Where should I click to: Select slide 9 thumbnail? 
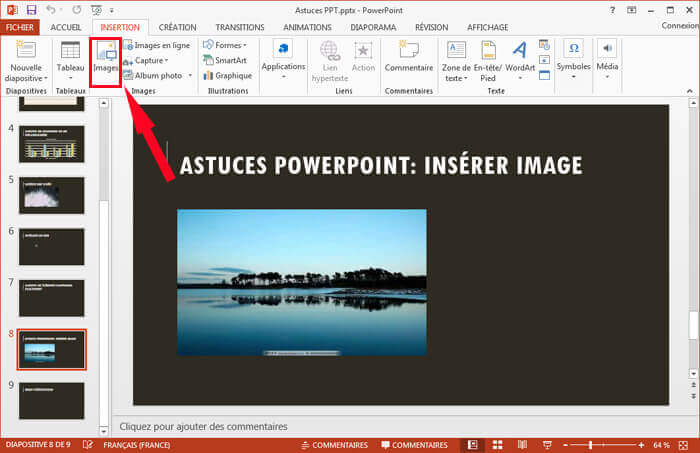51,400
